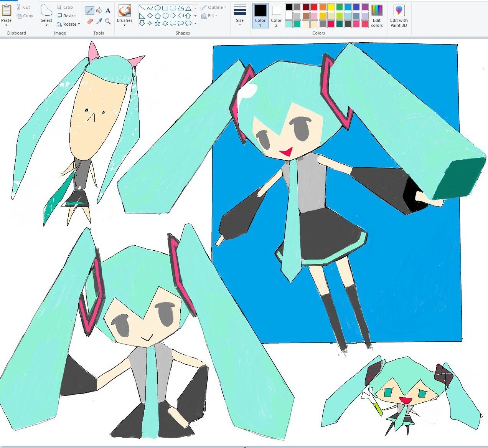488x448 pixels.
Task: Click the Cut button
Action: click(23, 7)
